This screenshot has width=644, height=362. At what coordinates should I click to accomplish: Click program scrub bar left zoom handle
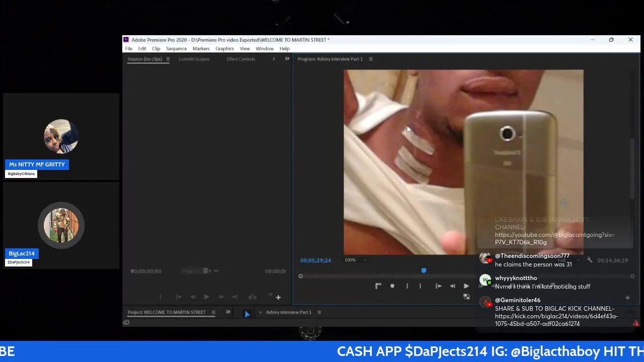click(300, 276)
